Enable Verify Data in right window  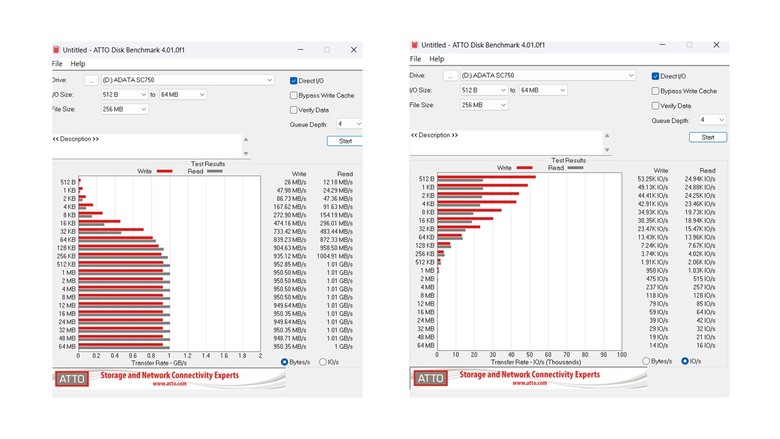tap(655, 105)
